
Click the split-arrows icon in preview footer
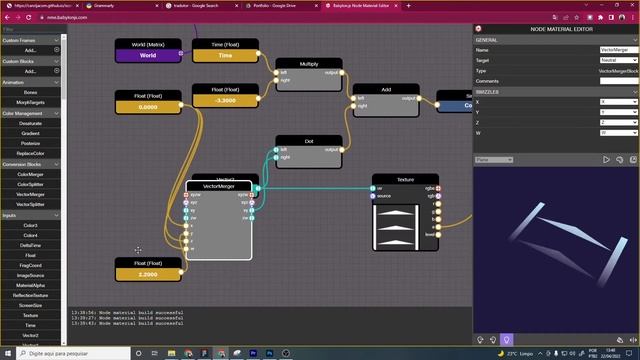[x=633, y=340]
